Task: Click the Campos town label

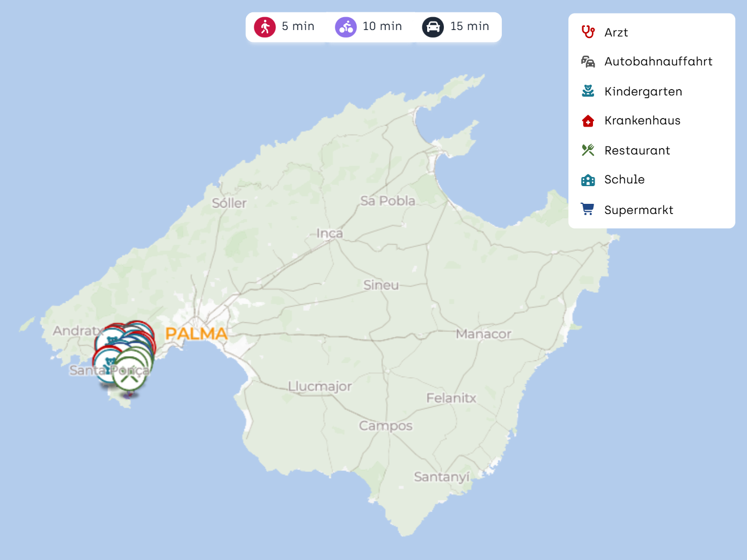Action: point(385,426)
